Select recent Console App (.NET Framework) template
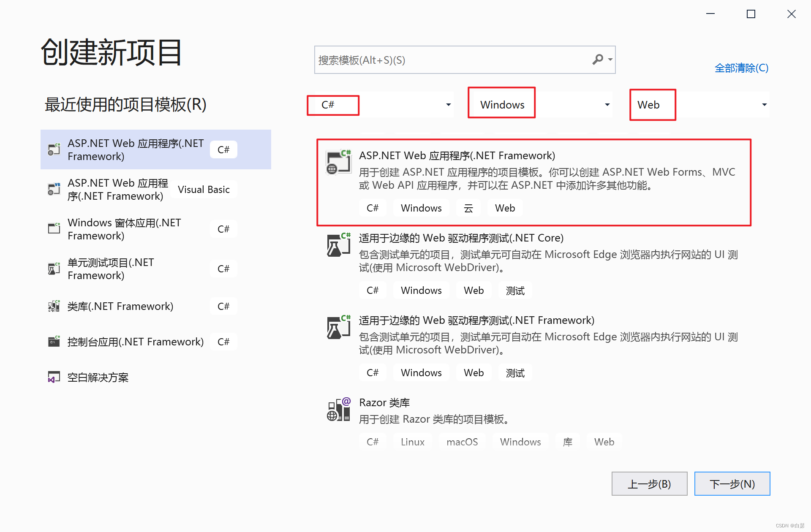This screenshot has height=532, width=811. click(156, 342)
